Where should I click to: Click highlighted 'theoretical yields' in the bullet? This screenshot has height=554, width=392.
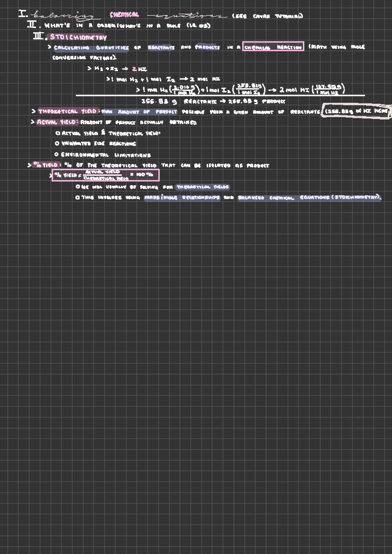[203, 187]
